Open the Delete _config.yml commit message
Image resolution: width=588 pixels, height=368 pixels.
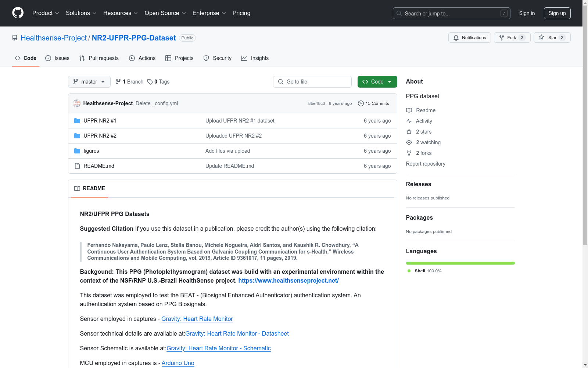(x=157, y=103)
